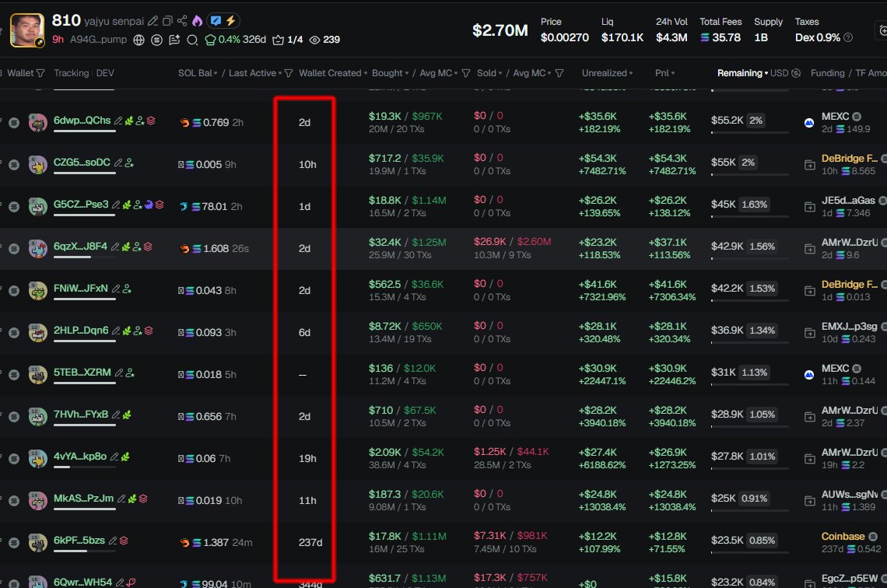
Task: Click the blue dolphin icon near 78.01 balance
Action: point(184,206)
